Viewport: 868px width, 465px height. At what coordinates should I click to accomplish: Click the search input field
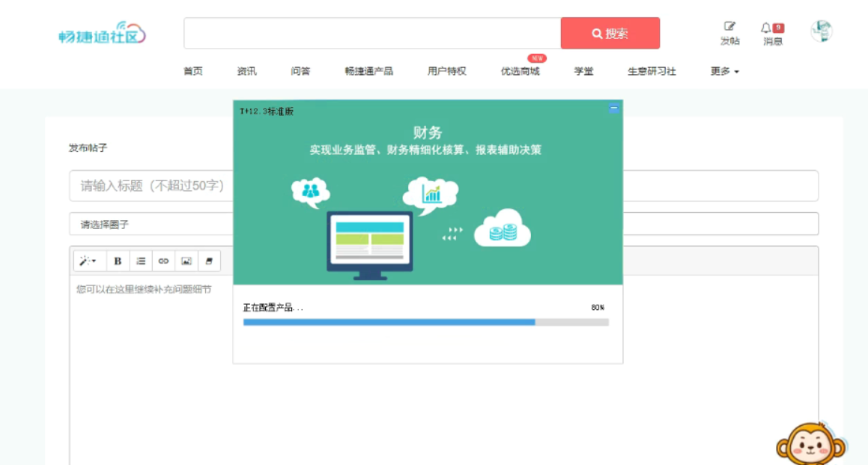(372, 33)
